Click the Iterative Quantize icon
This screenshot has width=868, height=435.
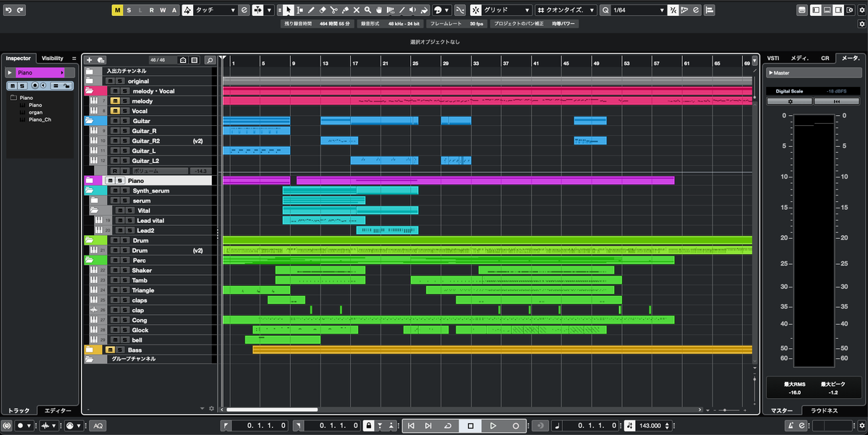[673, 10]
